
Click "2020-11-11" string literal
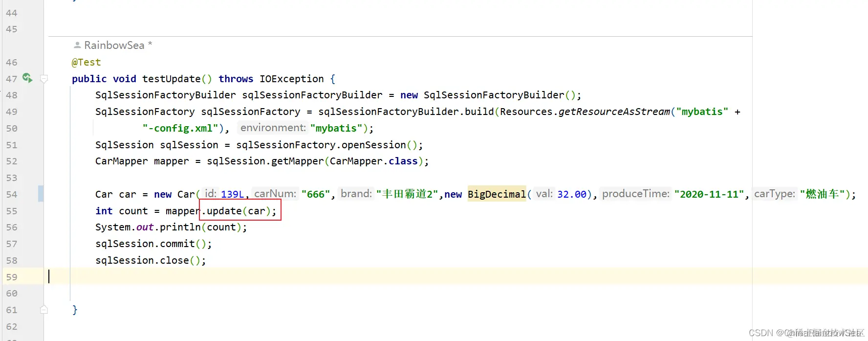[x=709, y=194]
